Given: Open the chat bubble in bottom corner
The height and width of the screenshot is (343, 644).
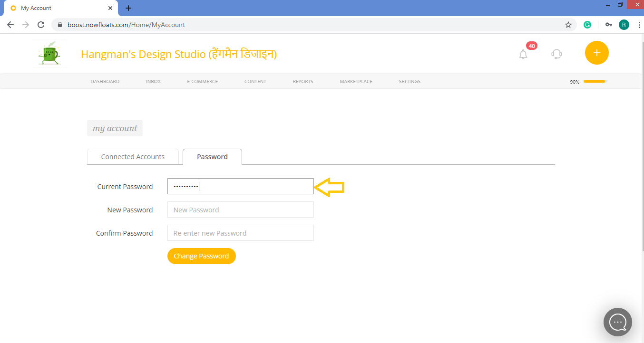Looking at the screenshot, I should (x=617, y=322).
